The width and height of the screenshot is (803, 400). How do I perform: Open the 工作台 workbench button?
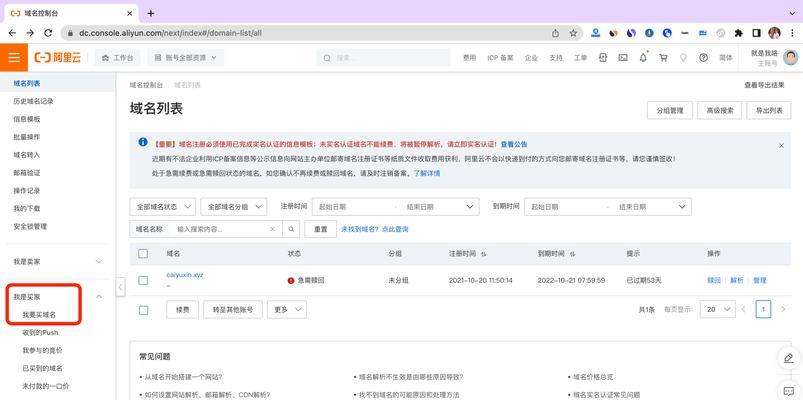click(117, 58)
